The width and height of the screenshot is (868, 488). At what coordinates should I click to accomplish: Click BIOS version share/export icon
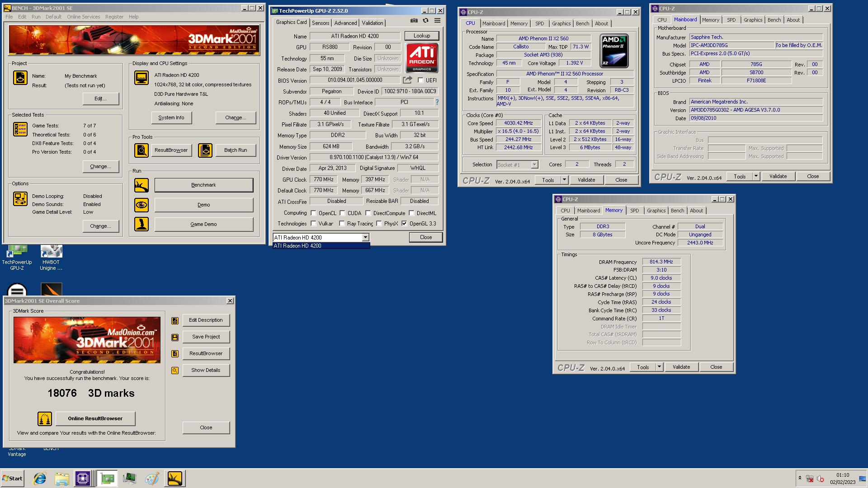407,80
